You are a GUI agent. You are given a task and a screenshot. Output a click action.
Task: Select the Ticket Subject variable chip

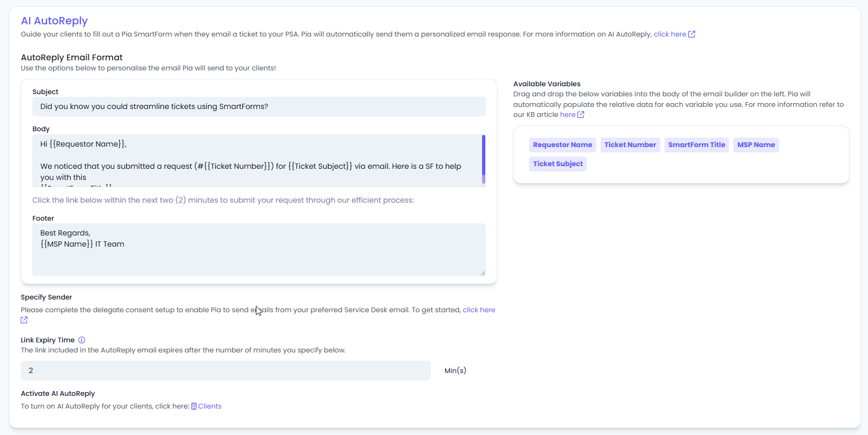(558, 164)
